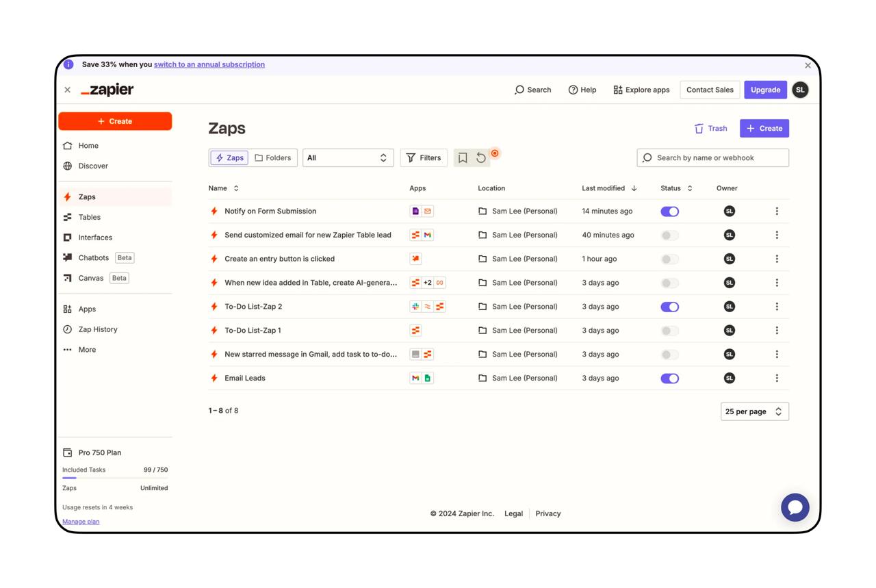The height and width of the screenshot is (588, 876).
Task: Sort by Last modified column
Action: click(x=609, y=188)
